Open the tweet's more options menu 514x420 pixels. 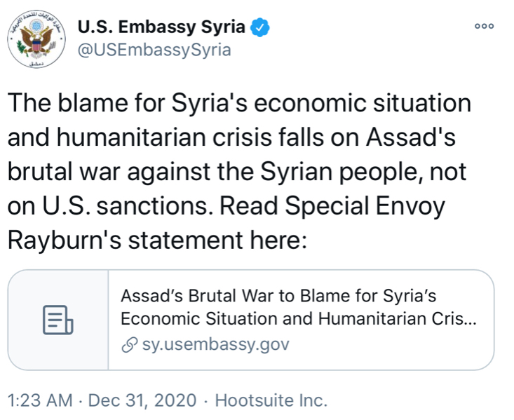(485, 27)
